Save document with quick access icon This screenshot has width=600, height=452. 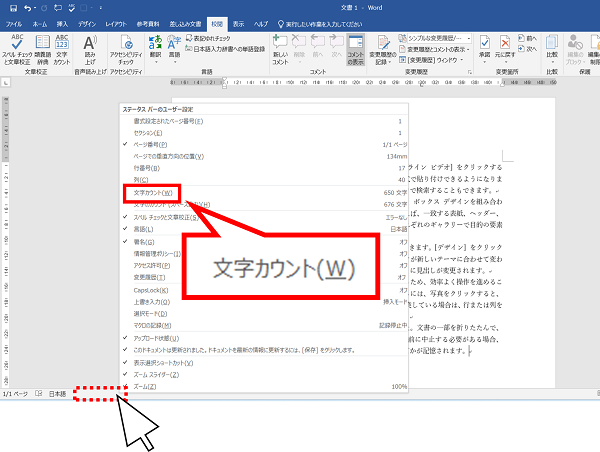pos(13,8)
